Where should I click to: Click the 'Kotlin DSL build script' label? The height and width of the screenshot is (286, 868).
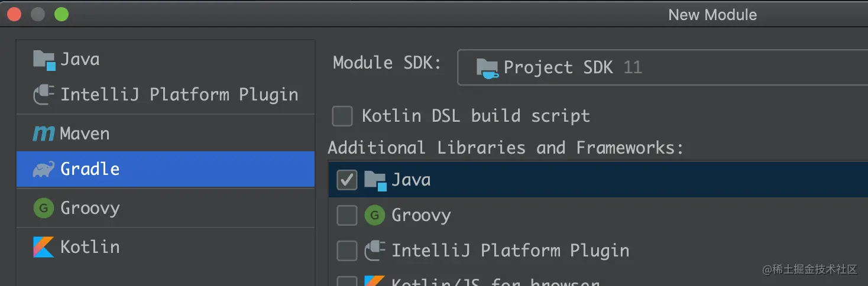tap(476, 116)
